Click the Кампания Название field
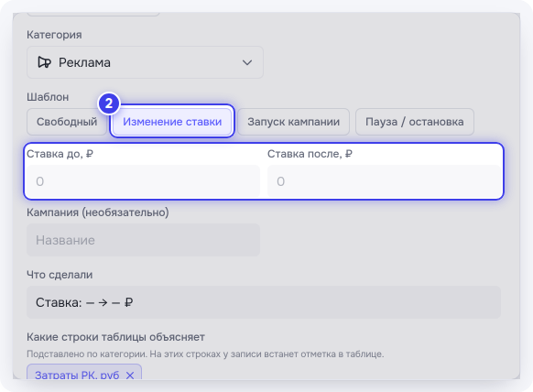The image size is (533, 392). 143,240
